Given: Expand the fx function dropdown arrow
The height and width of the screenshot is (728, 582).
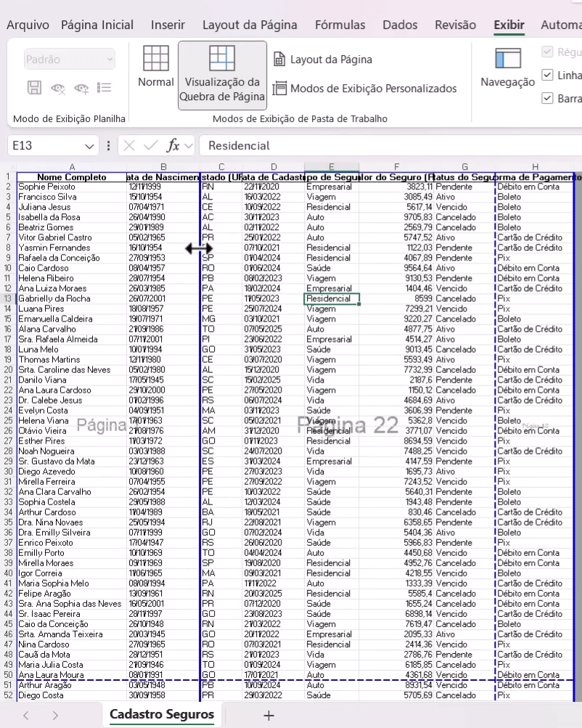Looking at the screenshot, I should (188, 146).
